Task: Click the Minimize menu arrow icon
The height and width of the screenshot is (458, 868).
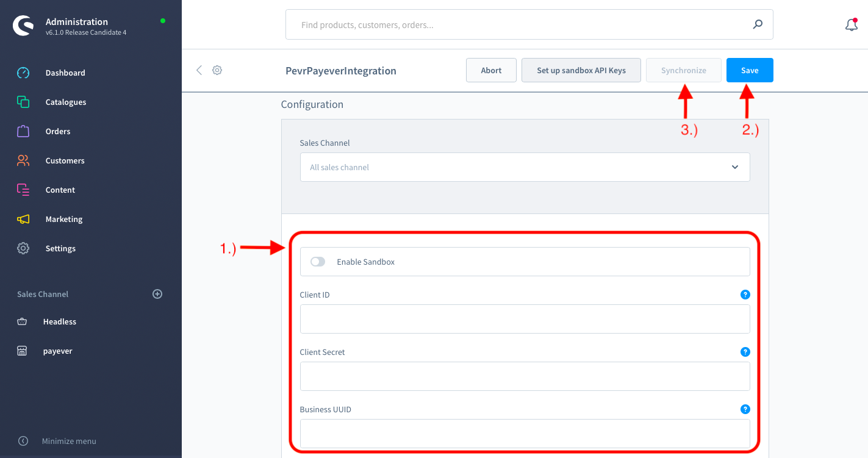Action: tap(23, 441)
